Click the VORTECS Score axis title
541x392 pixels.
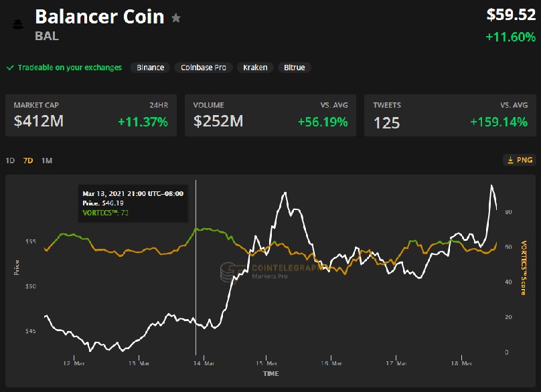(524, 268)
